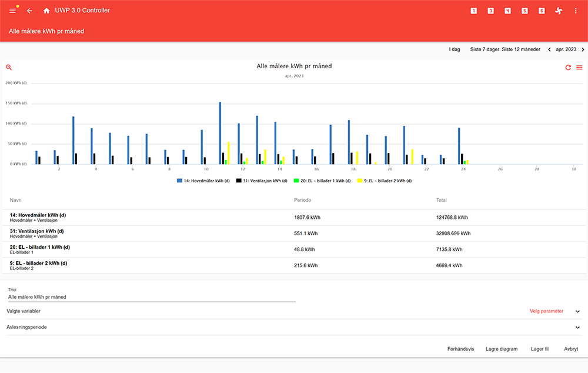This screenshot has height=373, width=588.
Task: Click the Tittel input field
Action: (x=151, y=297)
